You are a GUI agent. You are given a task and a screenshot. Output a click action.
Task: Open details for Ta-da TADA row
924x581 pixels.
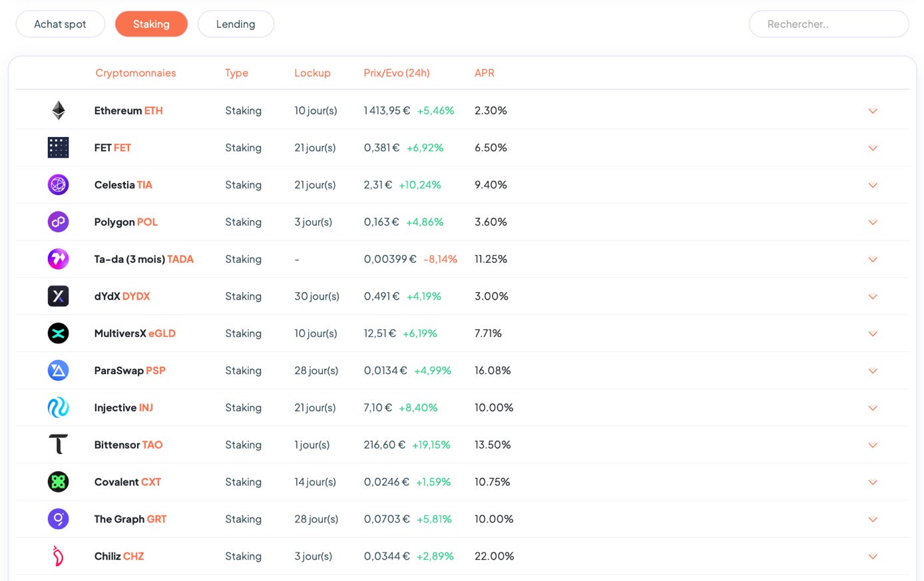pyautogui.click(x=873, y=260)
